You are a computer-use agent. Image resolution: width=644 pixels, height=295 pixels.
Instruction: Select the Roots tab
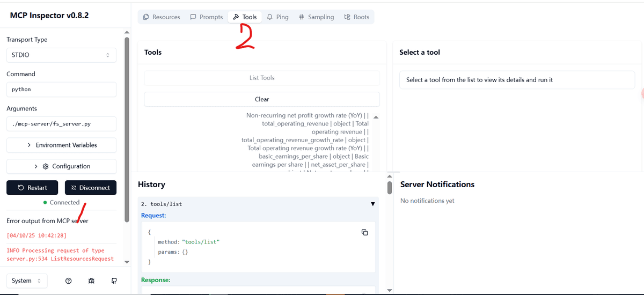click(x=356, y=17)
